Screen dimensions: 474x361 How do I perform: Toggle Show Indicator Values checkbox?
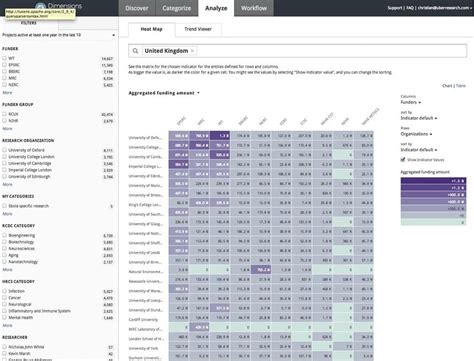403,160
